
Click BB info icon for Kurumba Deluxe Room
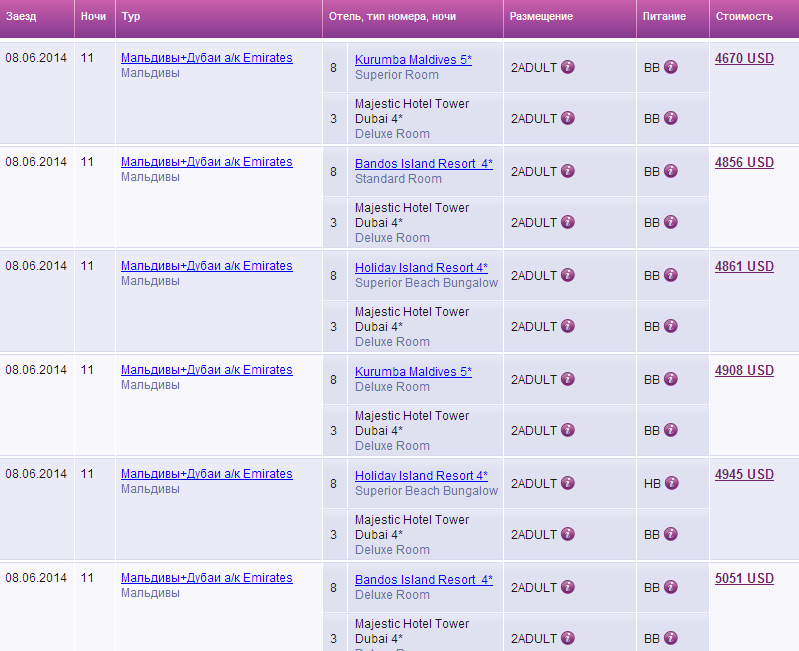(671, 379)
